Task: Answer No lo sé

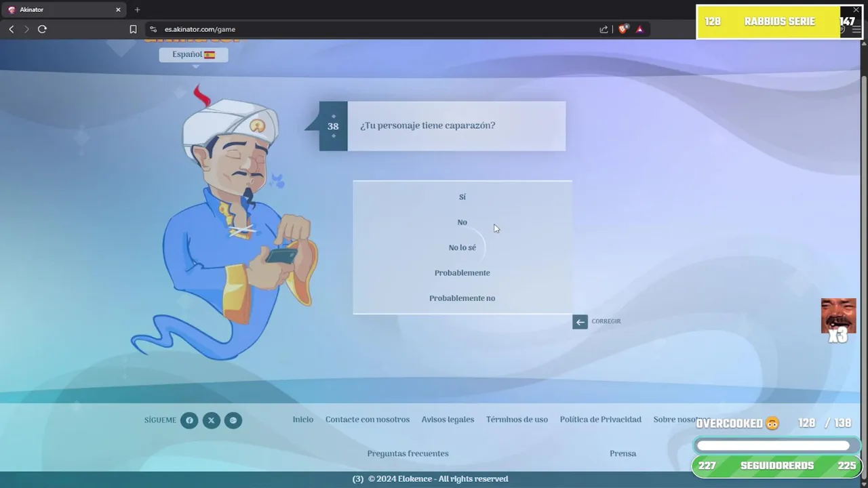Action: [462, 247]
